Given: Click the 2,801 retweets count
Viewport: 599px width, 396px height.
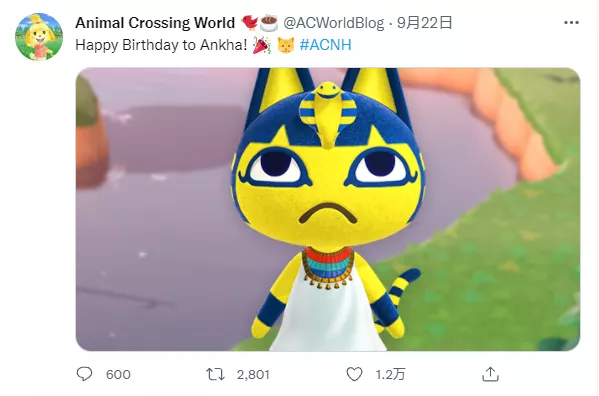Looking at the screenshot, I should click(253, 374).
